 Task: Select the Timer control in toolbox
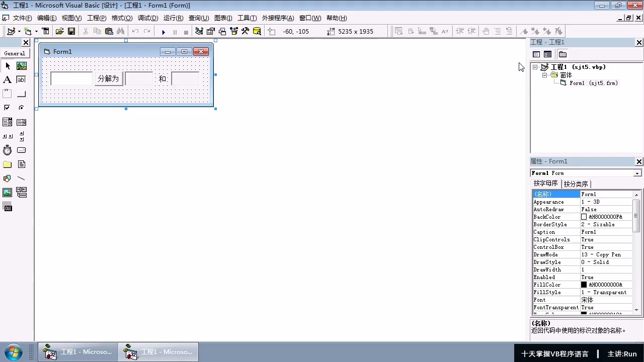7,150
